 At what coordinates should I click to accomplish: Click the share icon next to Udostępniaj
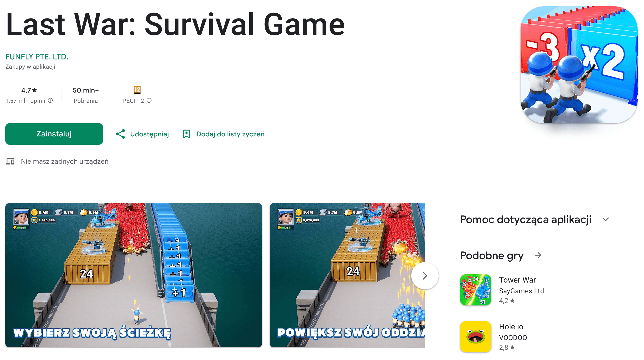[121, 134]
